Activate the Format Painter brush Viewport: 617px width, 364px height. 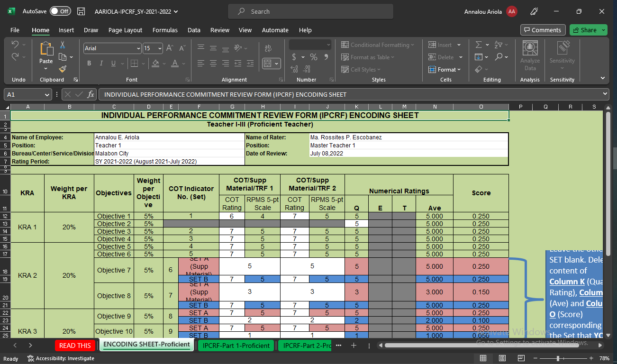click(x=63, y=69)
